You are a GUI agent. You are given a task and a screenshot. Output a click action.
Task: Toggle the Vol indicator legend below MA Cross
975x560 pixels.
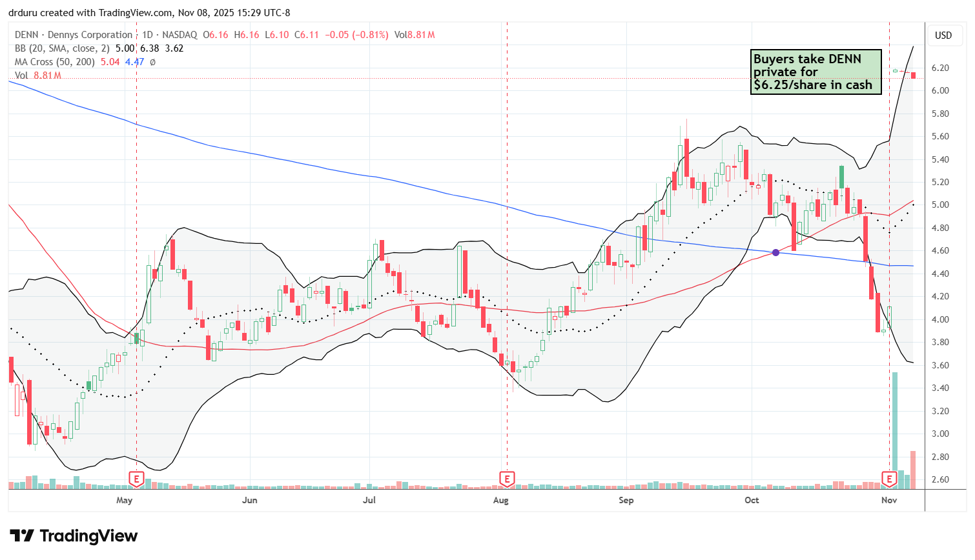[21, 75]
